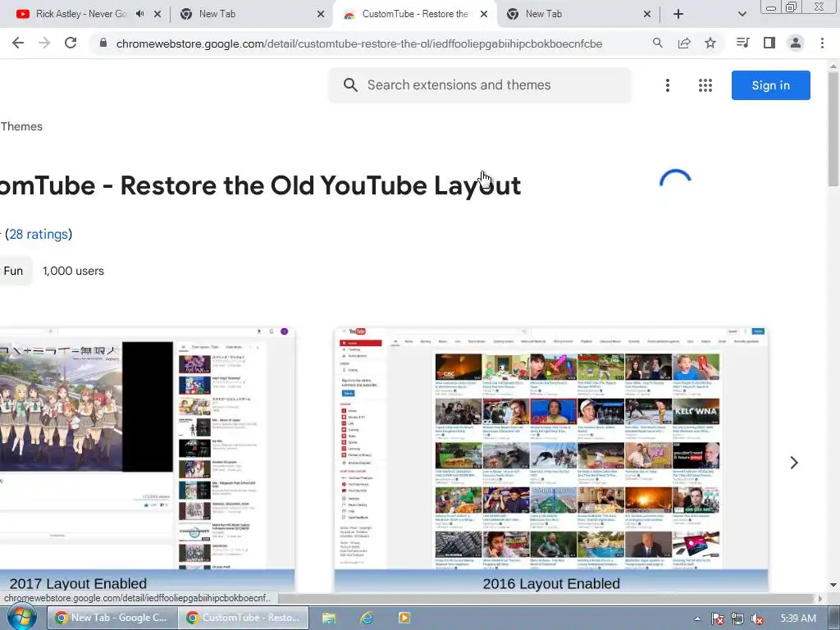Show hidden tray icons arrow
The image size is (840, 630).
tap(697, 619)
